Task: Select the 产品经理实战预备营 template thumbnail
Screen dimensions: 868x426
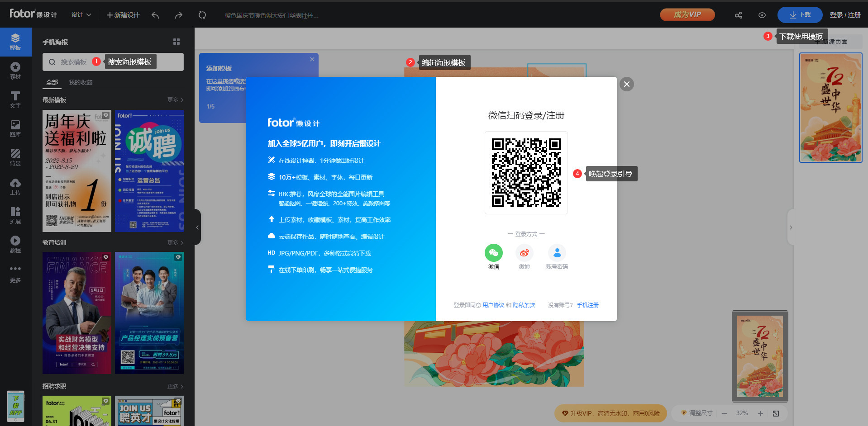Action: [x=149, y=313]
